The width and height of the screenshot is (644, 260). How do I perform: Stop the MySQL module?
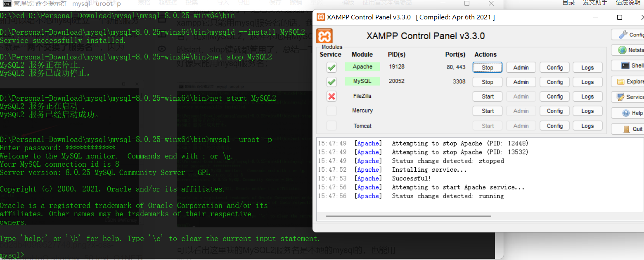[488, 82]
